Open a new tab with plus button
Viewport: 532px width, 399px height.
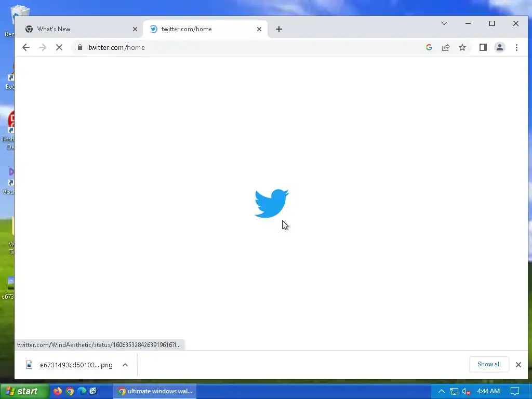pos(278,29)
